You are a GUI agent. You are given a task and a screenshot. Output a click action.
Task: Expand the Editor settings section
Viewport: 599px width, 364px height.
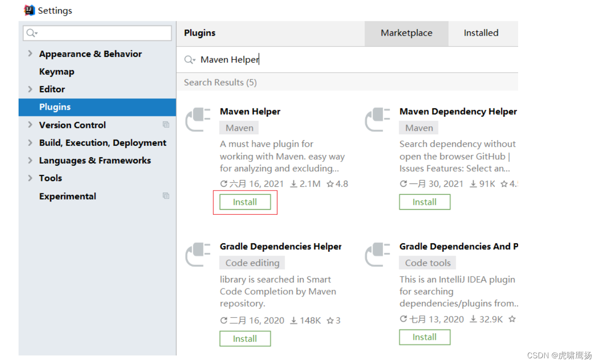click(30, 89)
